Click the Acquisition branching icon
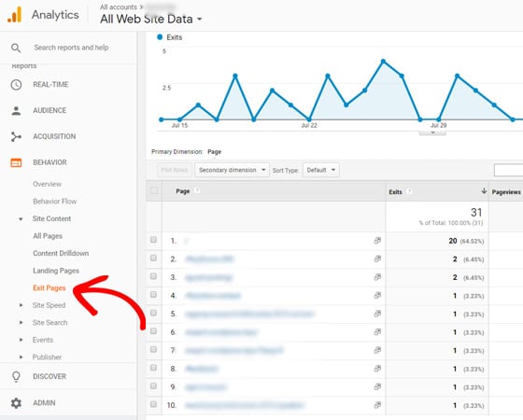523x420 pixels. click(x=16, y=136)
